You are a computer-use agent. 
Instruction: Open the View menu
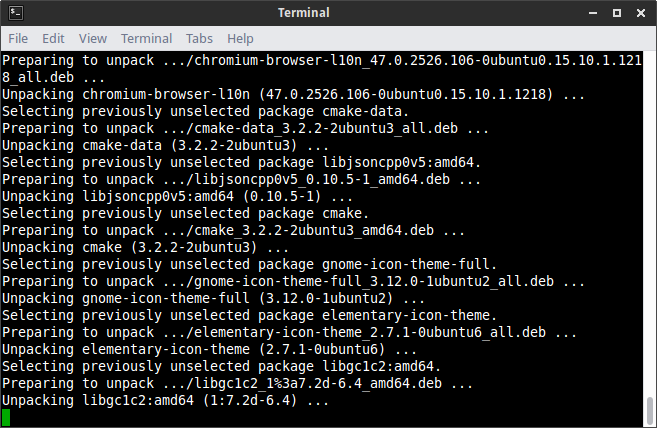(x=92, y=38)
